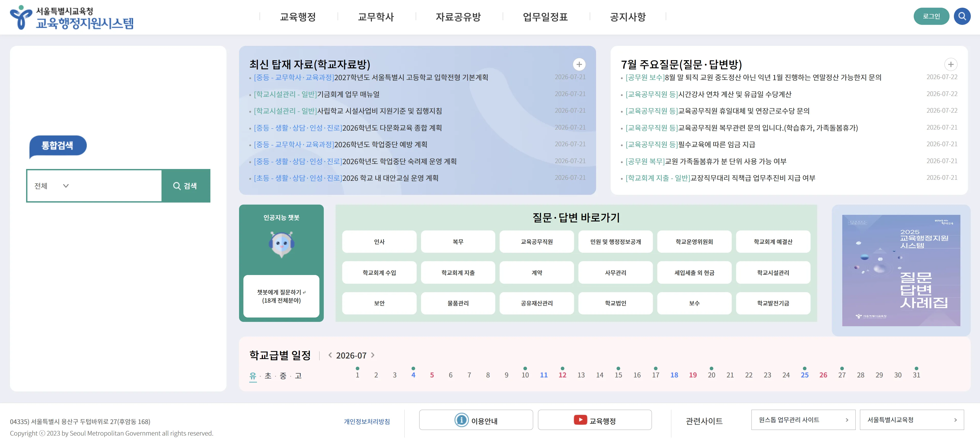Click plus icon next to 최신 탑재 자료

pyautogui.click(x=579, y=64)
